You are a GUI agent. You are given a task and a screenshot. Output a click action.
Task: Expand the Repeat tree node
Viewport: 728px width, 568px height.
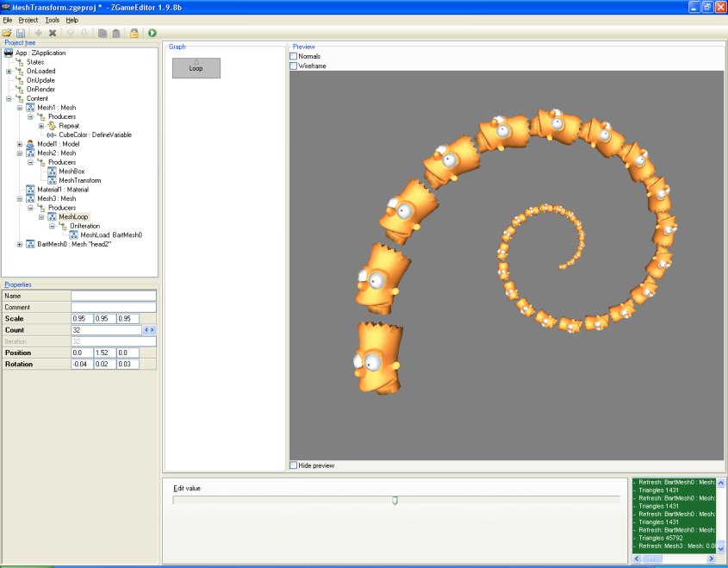(41, 126)
